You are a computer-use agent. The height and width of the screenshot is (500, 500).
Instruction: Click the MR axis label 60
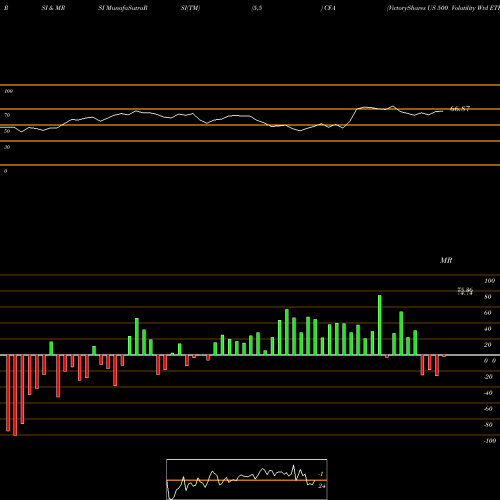point(487,313)
